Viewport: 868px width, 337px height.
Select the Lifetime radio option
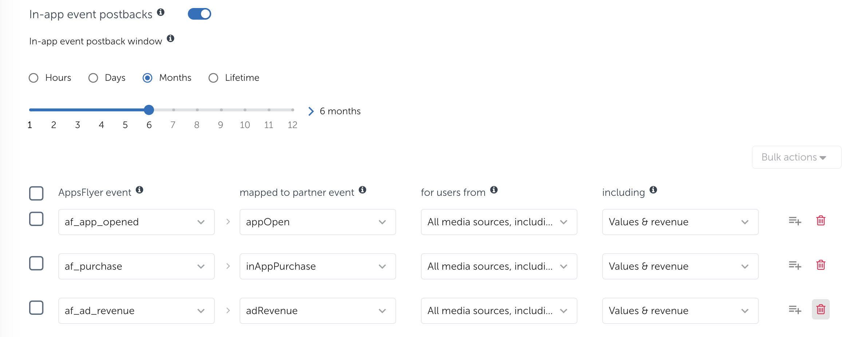[x=213, y=78]
